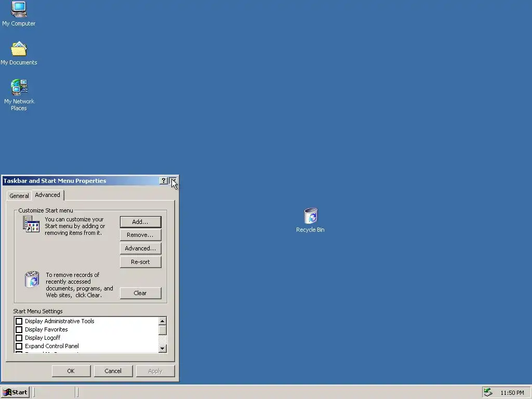
Task: Select the Advanced tab
Action: 47,195
